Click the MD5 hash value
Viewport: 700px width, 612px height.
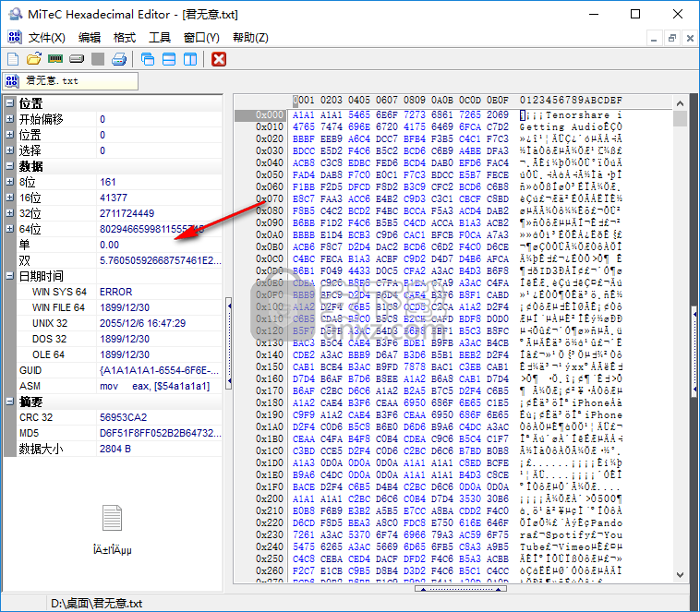point(161,433)
